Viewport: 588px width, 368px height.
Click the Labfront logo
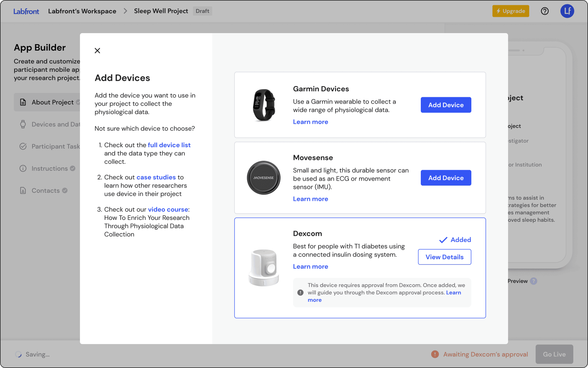26,11
